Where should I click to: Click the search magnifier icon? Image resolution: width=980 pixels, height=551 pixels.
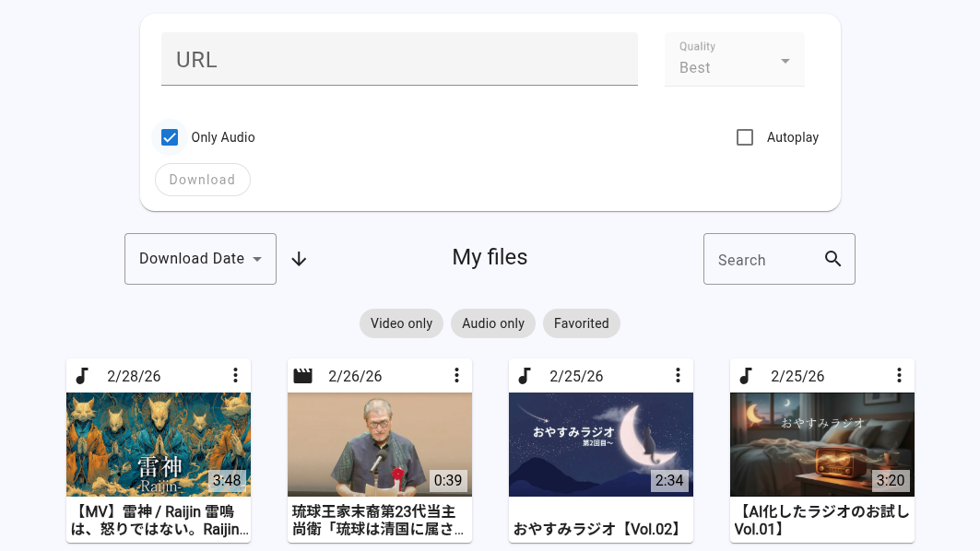click(x=832, y=259)
